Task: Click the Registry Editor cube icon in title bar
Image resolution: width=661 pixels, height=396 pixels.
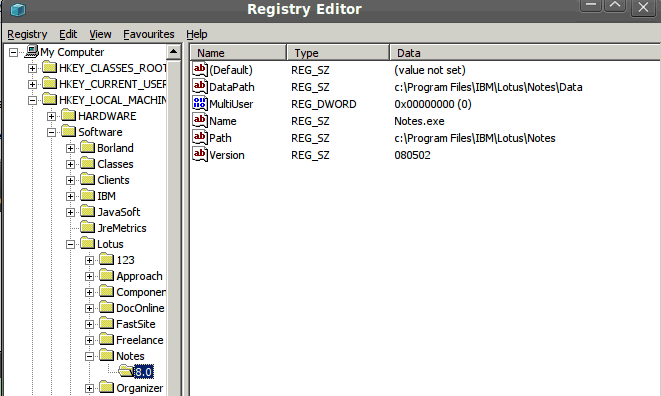Action: pos(18,9)
